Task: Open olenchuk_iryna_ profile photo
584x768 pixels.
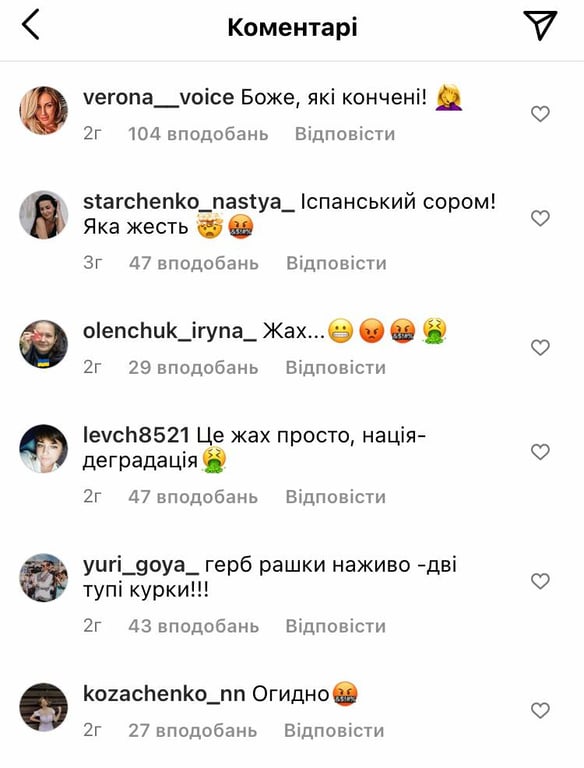Action: coord(44,344)
